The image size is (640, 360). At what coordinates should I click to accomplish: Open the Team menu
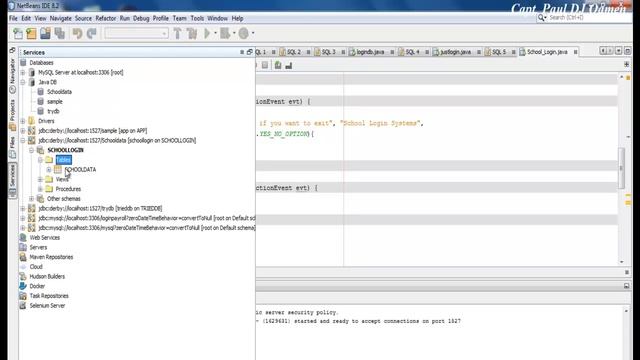point(179,18)
